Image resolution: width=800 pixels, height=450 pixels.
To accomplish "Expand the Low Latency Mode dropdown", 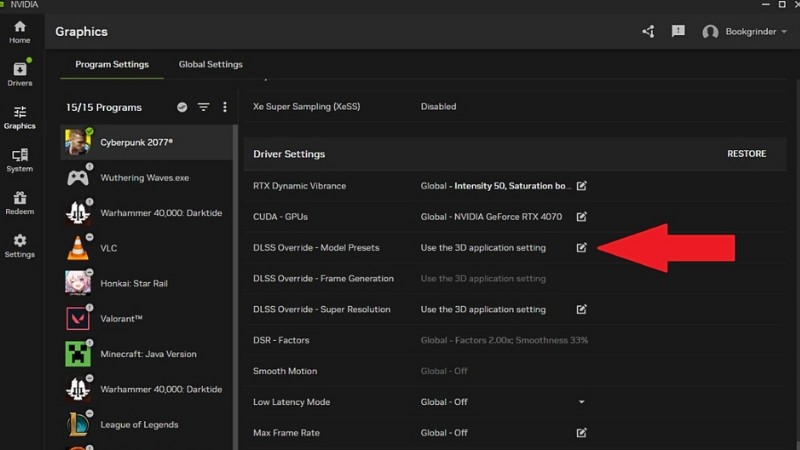I will point(581,402).
